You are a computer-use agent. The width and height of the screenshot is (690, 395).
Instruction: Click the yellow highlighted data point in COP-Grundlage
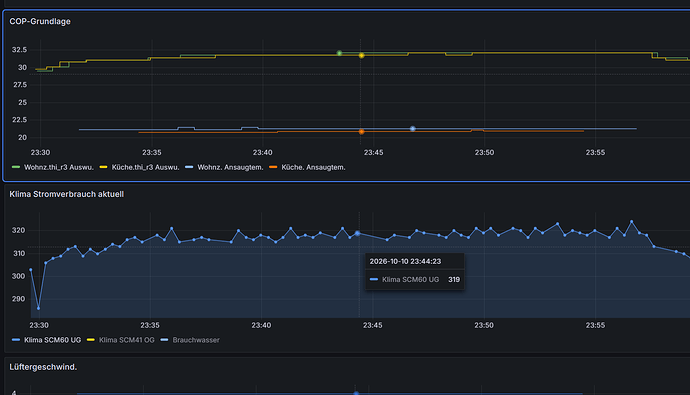(361, 55)
